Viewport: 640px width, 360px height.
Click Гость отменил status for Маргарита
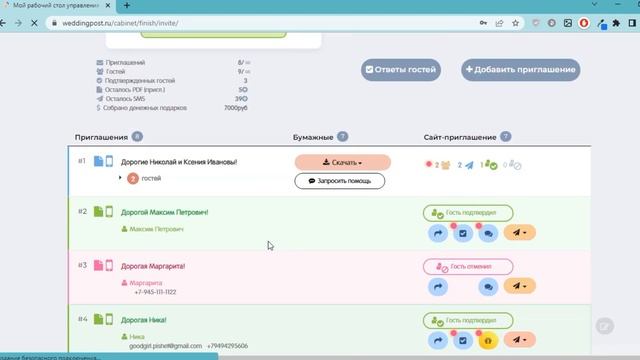[x=468, y=267]
